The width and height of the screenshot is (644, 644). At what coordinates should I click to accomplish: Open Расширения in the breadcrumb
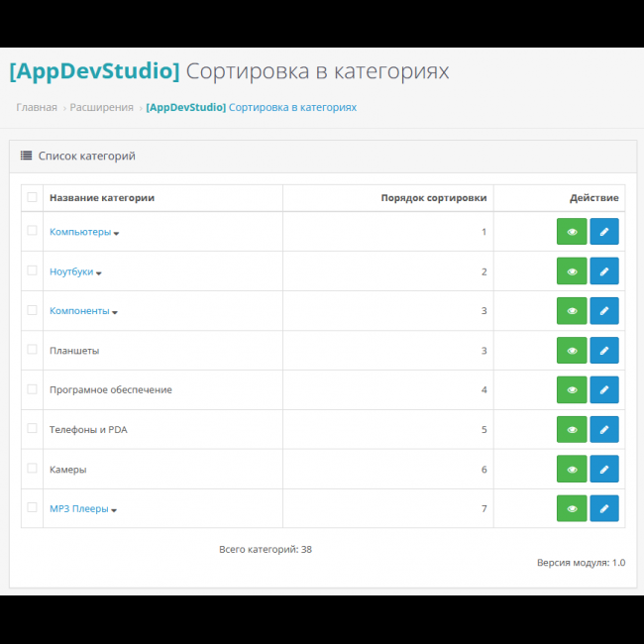click(x=101, y=107)
